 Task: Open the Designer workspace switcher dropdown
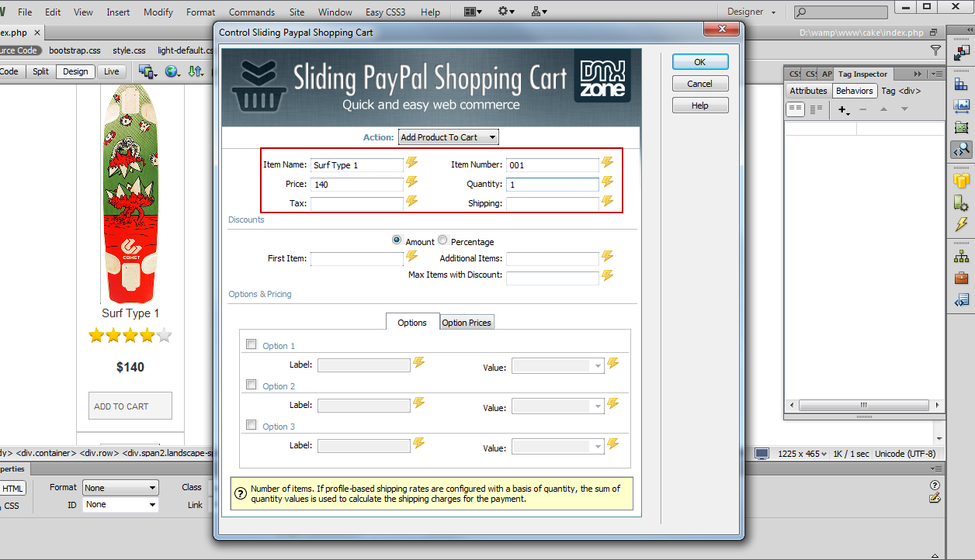(751, 12)
